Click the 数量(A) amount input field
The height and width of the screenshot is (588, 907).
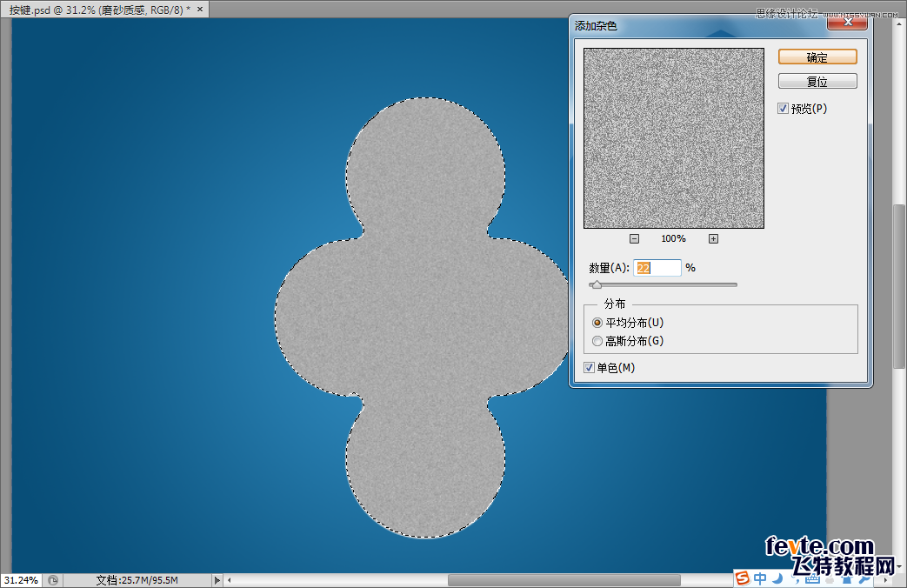coord(657,267)
